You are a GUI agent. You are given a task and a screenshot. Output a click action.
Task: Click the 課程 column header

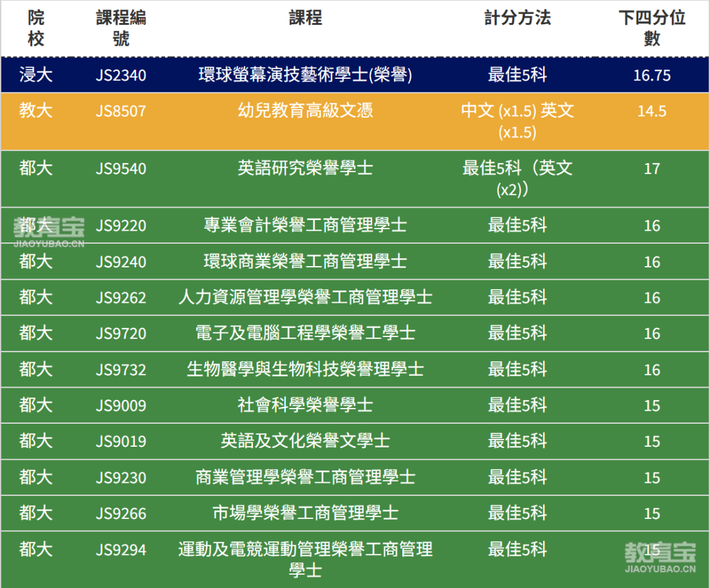pos(305,18)
